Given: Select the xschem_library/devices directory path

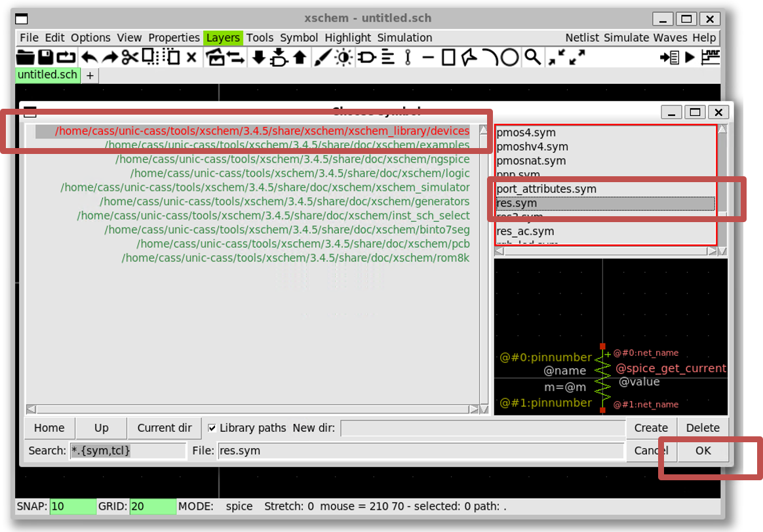Looking at the screenshot, I should (x=262, y=131).
